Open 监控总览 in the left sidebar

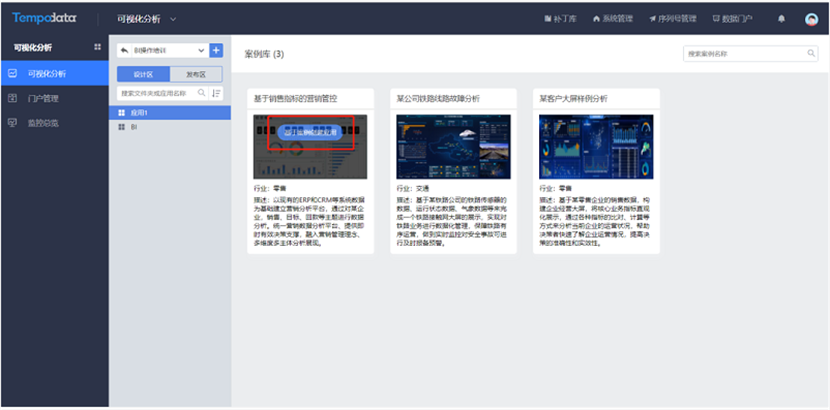coord(44,123)
